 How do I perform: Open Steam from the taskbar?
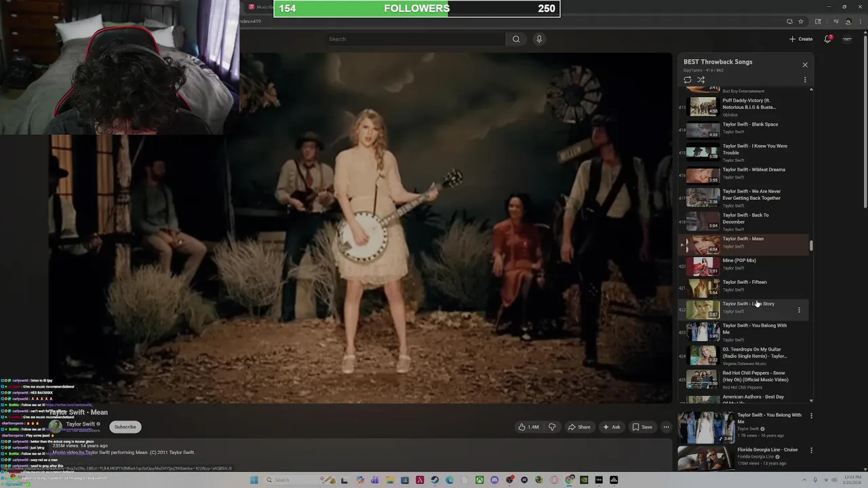(x=435, y=480)
